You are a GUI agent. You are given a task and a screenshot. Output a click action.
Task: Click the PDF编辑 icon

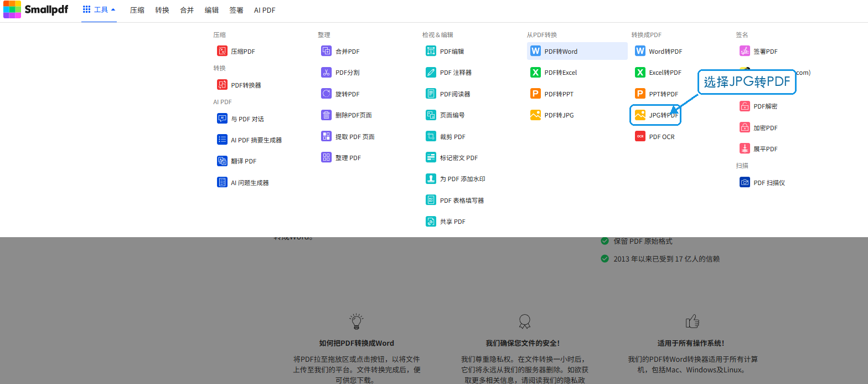click(x=431, y=51)
